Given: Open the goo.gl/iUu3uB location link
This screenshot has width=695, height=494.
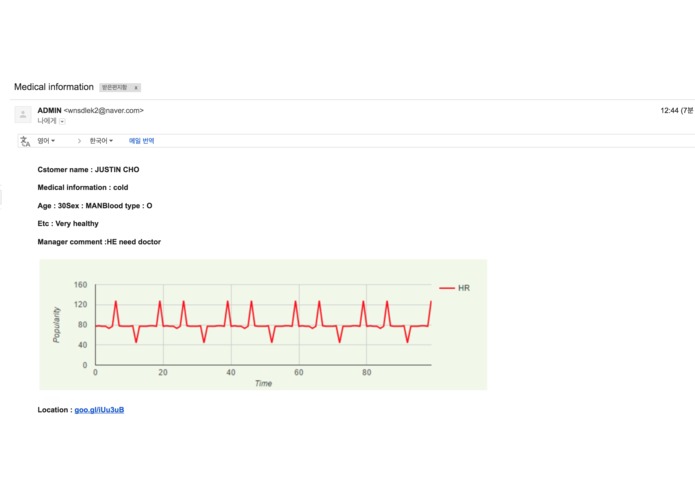Looking at the screenshot, I should click(99, 410).
